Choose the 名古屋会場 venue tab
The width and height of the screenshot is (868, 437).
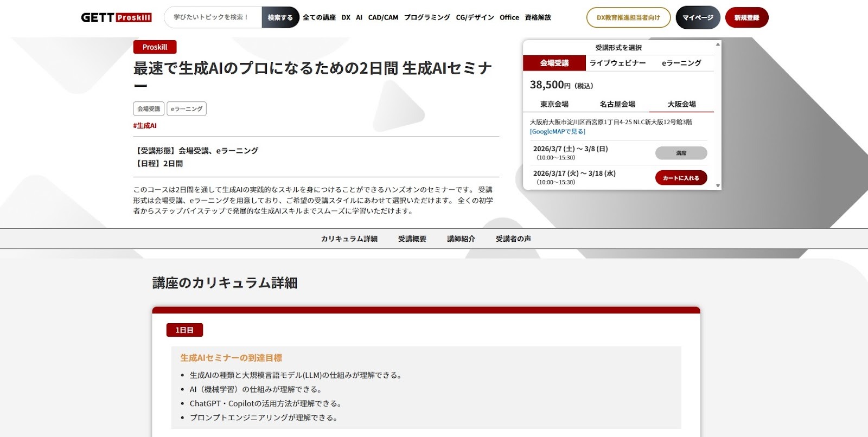(x=617, y=104)
